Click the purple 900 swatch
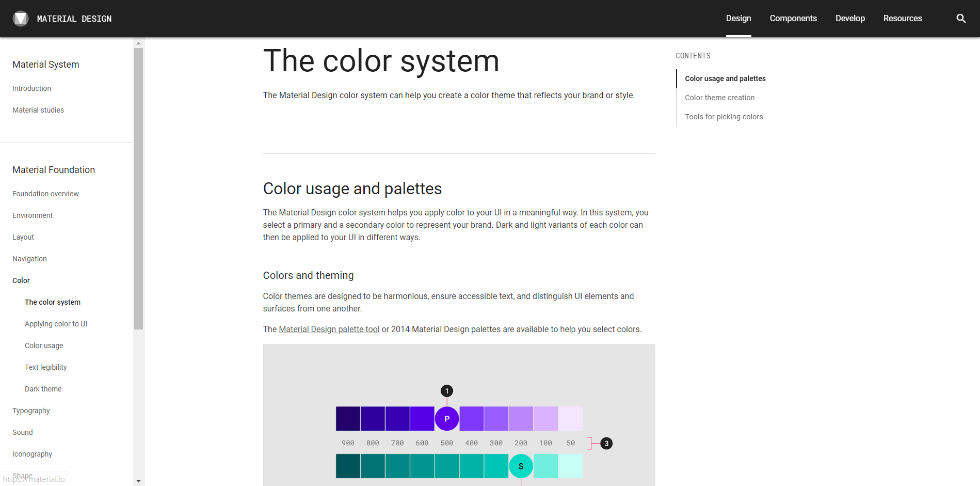Image resolution: width=980 pixels, height=486 pixels. coord(348,418)
